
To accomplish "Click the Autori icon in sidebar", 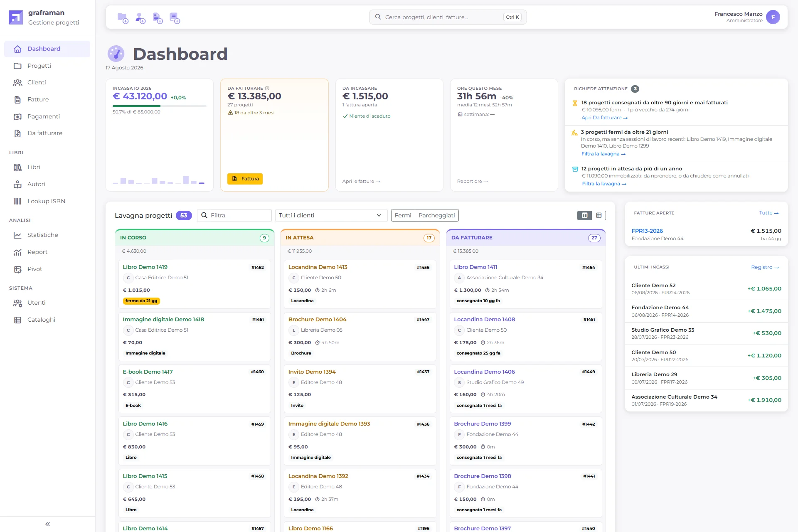I will pyautogui.click(x=17, y=185).
